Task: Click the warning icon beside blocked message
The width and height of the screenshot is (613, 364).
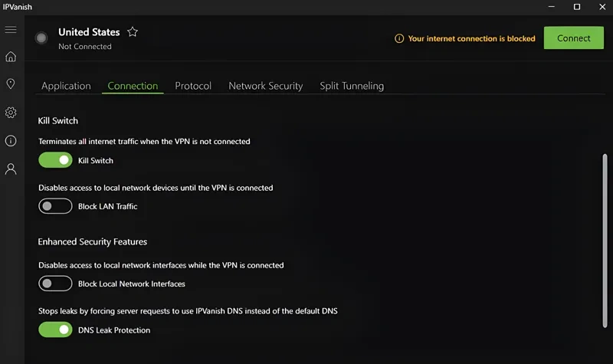Action: (x=398, y=38)
